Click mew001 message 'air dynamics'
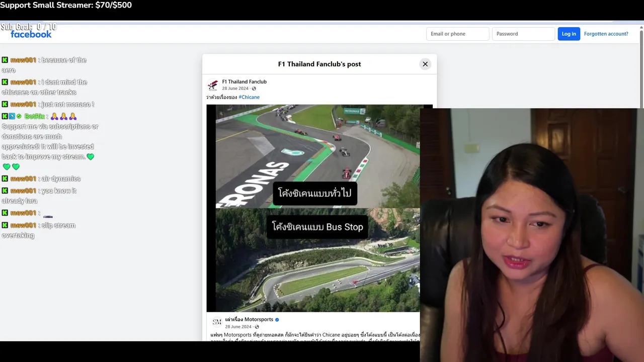 tap(41, 178)
